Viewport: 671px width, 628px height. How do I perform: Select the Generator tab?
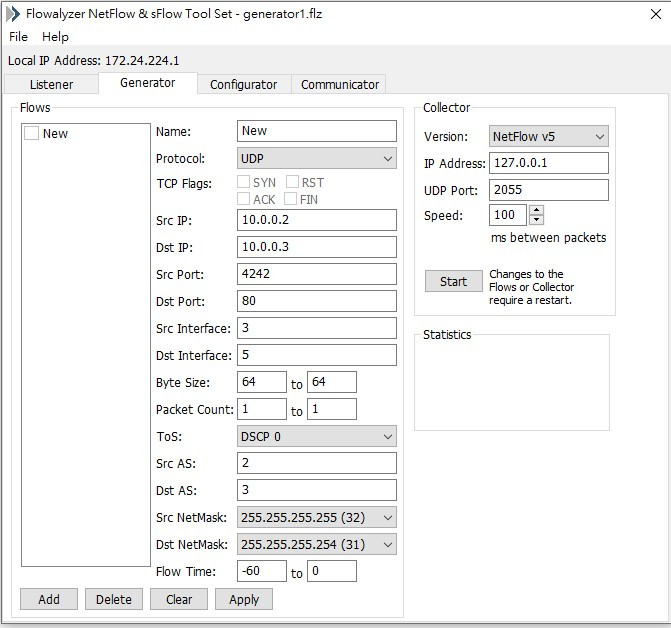click(x=148, y=83)
